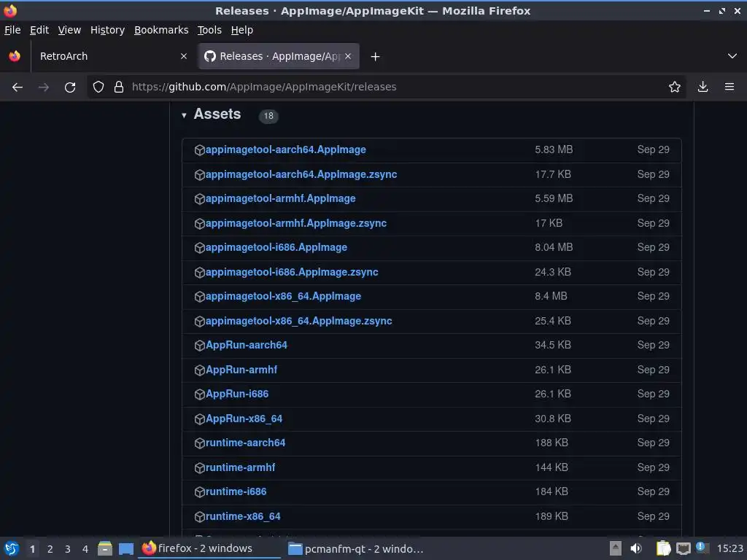Download the AppRun-i686 asset
The width and height of the screenshot is (747, 560).
(237, 394)
